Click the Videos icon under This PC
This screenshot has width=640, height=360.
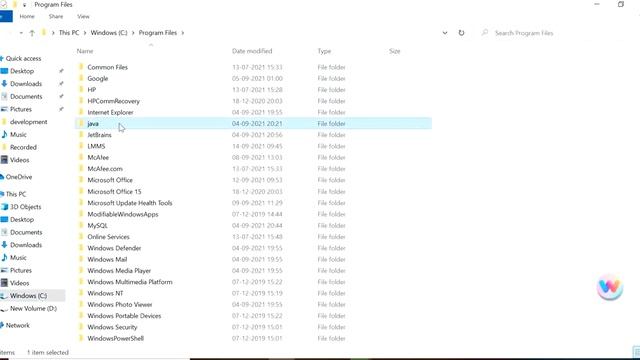click(4, 283)
